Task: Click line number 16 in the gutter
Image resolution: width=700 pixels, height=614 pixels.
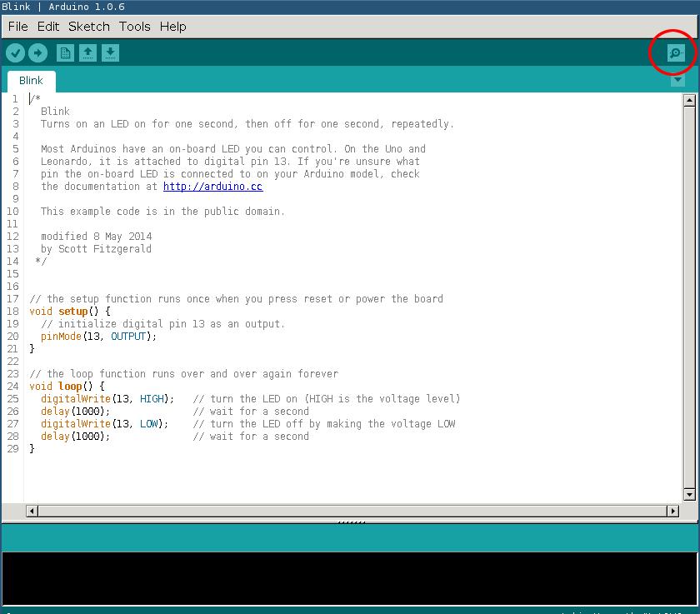Action: click(x=13, y=287)
